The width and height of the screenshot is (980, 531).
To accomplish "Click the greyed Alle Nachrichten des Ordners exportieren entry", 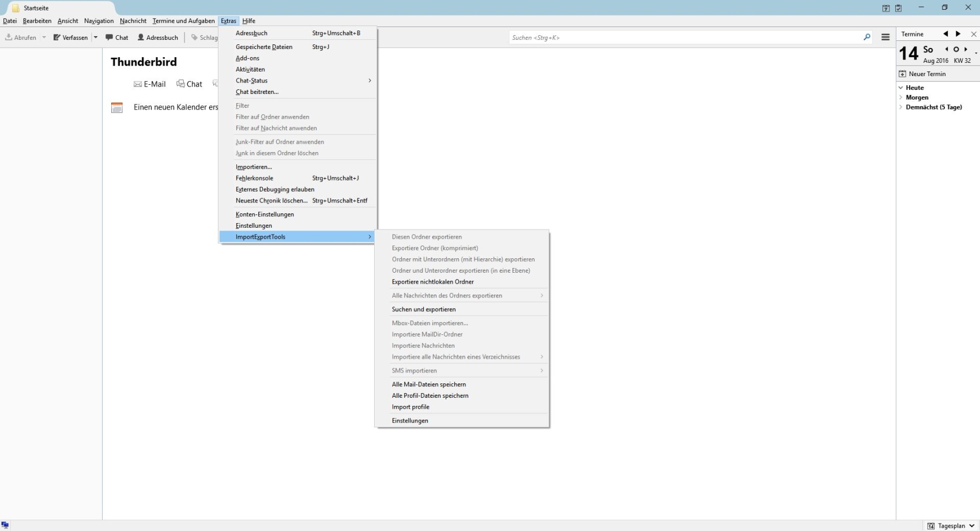I will (462, 296).
